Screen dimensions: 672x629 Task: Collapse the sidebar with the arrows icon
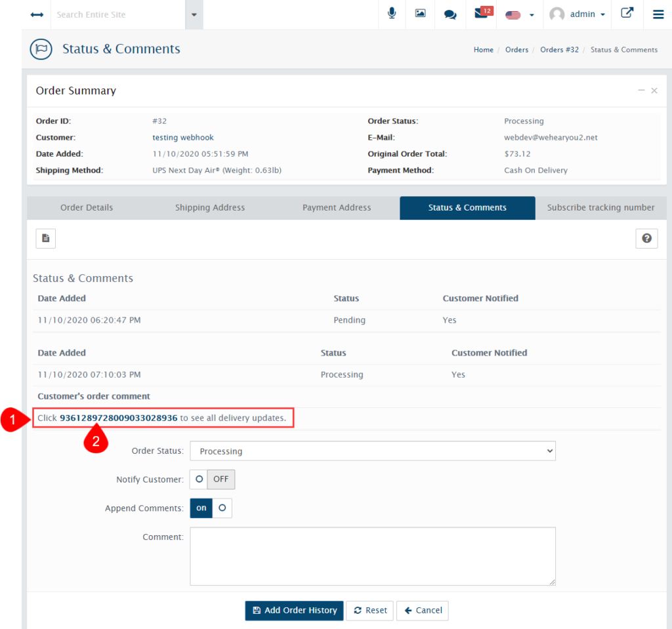point(37,14)
